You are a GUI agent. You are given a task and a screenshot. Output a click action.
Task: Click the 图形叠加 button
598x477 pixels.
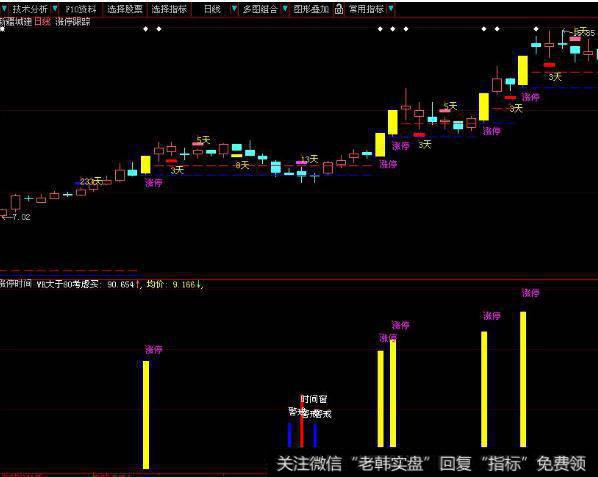311,9
